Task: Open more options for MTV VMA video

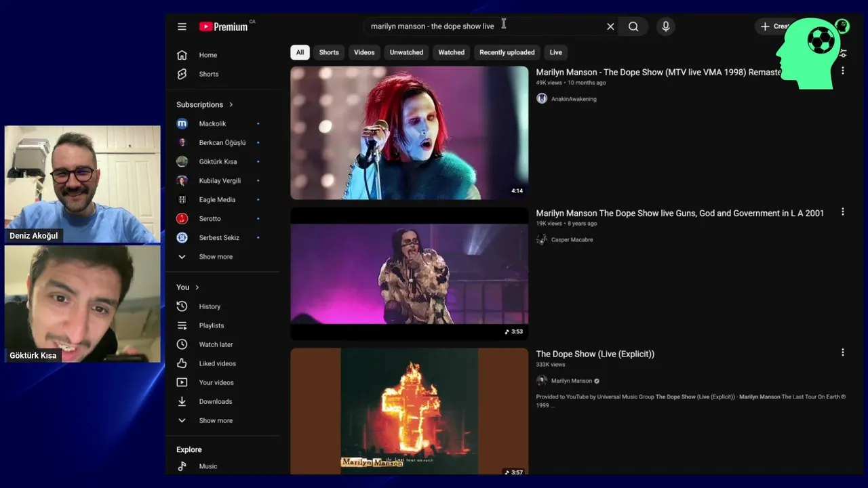Action: pos(843,71)
